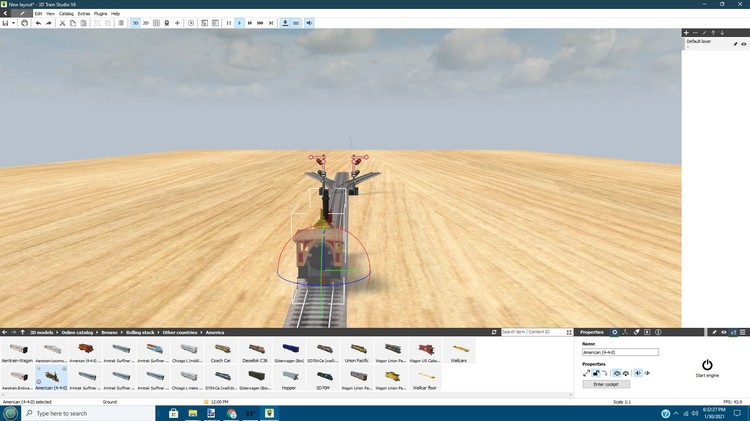Open Online catalog breadcrumb
The height and width of the screenshot is (421, 750).
click(x=77, y=332)
